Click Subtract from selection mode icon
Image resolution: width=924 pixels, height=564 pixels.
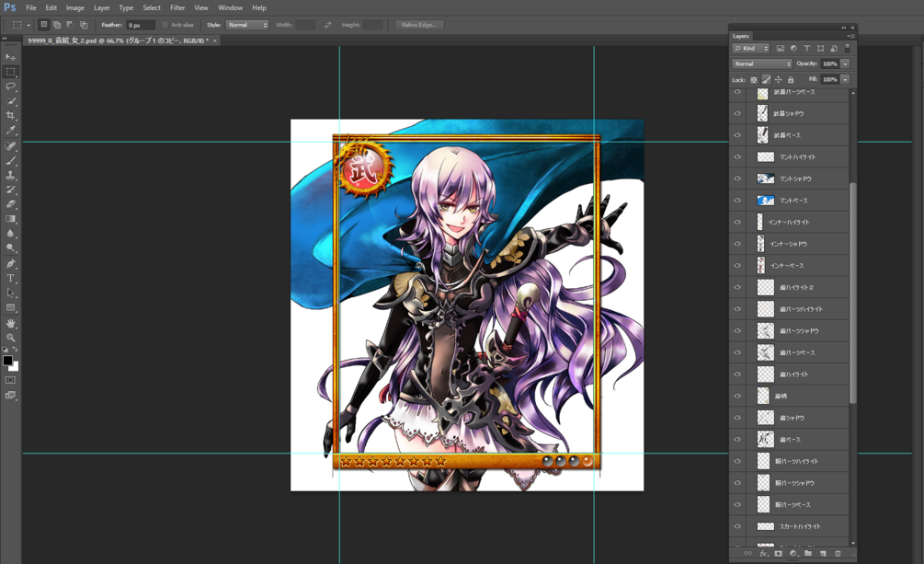70,25
